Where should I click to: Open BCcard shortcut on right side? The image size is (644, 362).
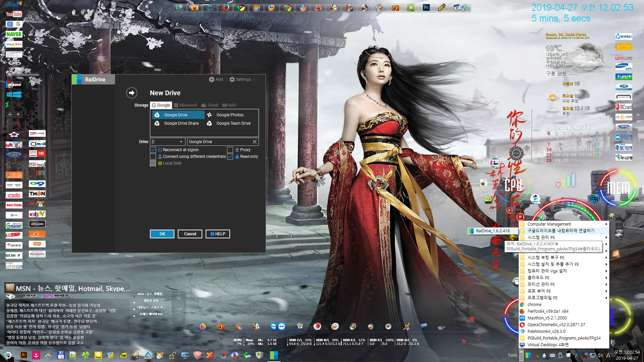click(x=624, y=107)
